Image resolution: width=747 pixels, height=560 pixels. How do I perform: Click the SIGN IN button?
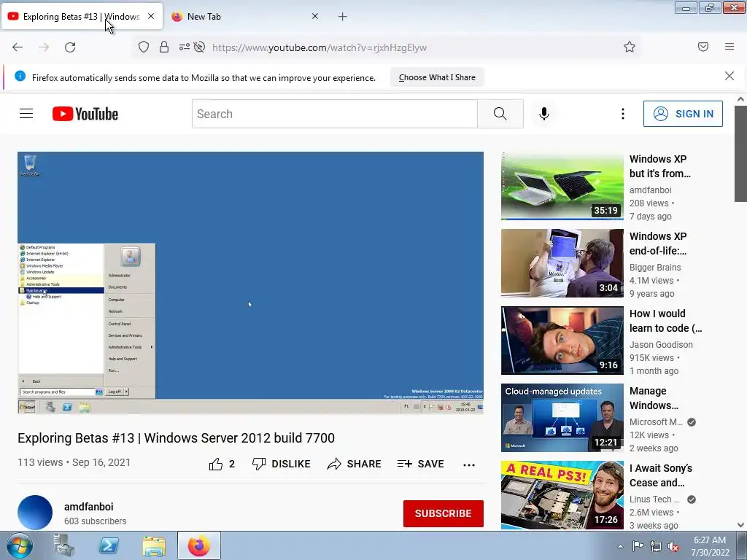tap(683, 114)
